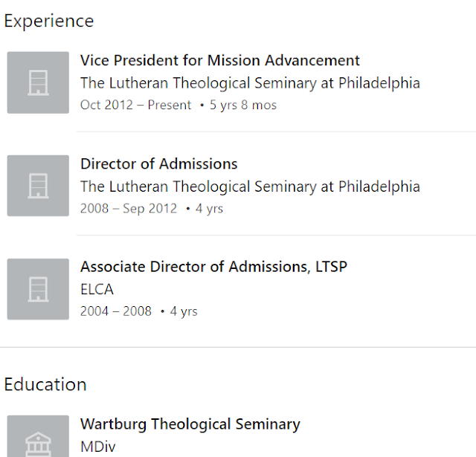Click Lutheran Theological Seminary under Vice President role
This screenshot has width=476, height=457.
250,83
